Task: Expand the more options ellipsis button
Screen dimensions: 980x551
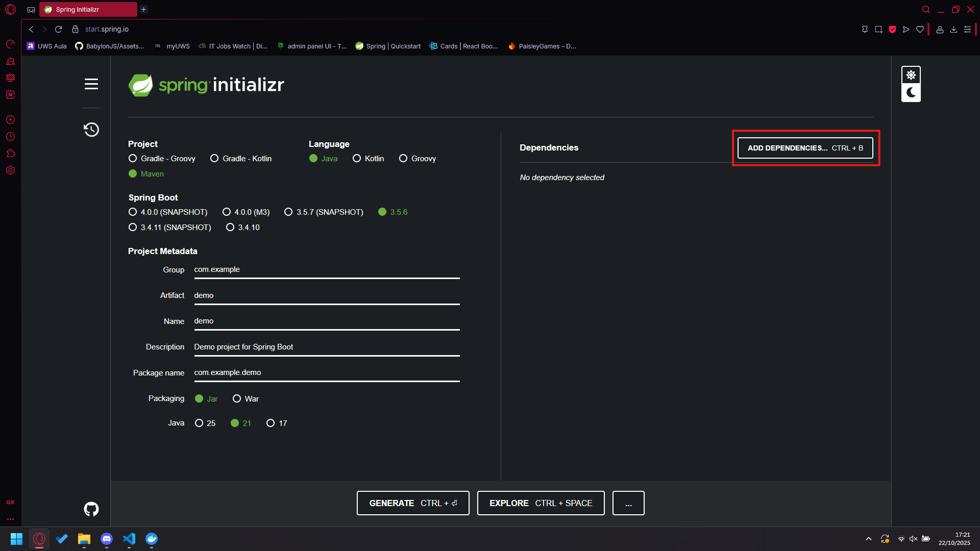Action: [x=628, y=504]
